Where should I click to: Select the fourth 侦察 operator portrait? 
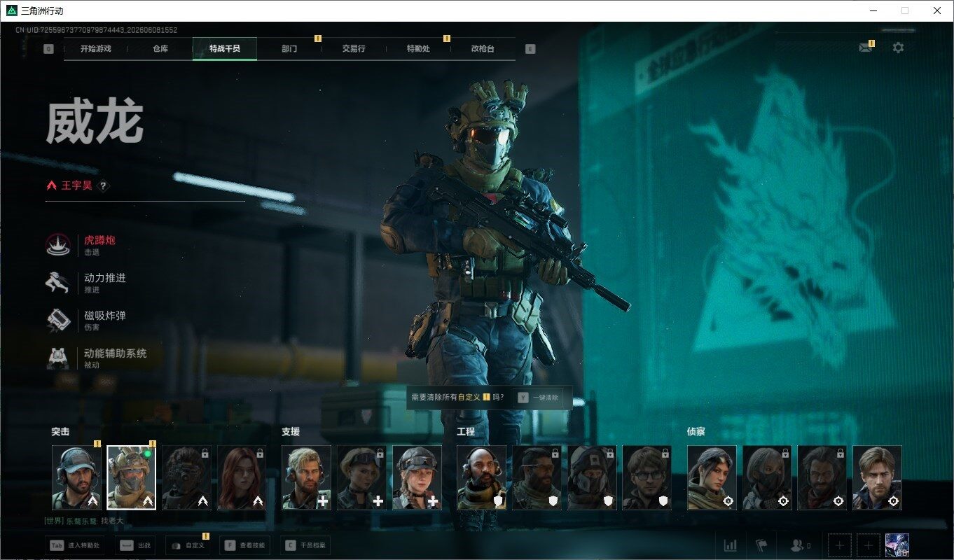(x=877, y=477)
